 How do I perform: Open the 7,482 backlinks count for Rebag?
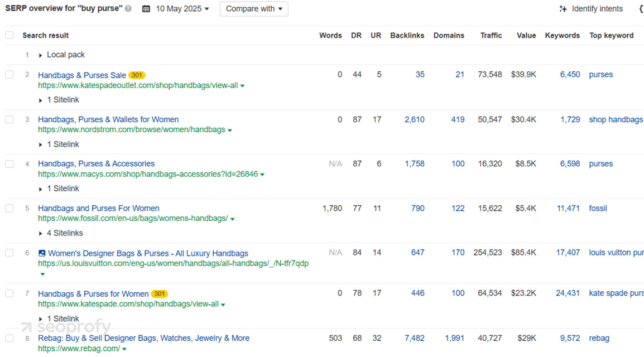415,338
